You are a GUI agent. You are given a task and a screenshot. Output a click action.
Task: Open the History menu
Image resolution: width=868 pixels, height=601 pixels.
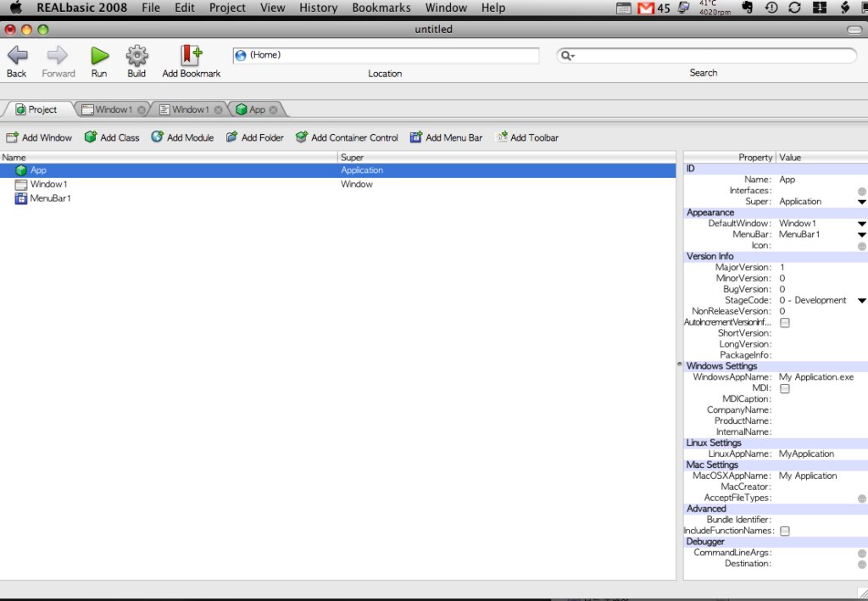319,8
